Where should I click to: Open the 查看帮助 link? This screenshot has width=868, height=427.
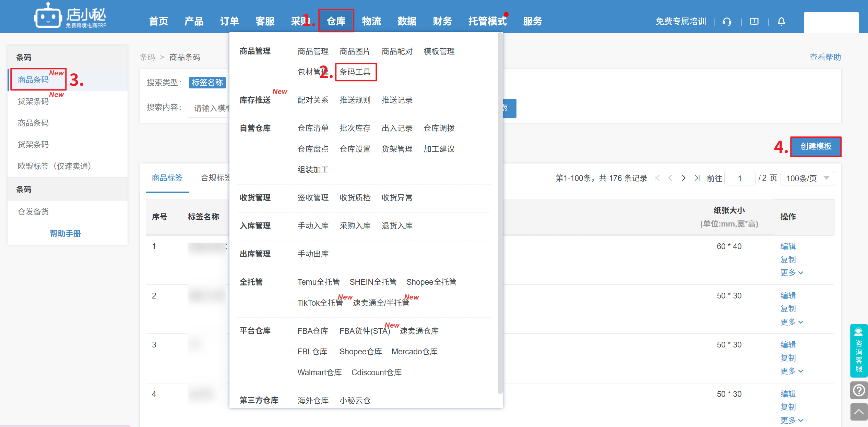point(825,57)
